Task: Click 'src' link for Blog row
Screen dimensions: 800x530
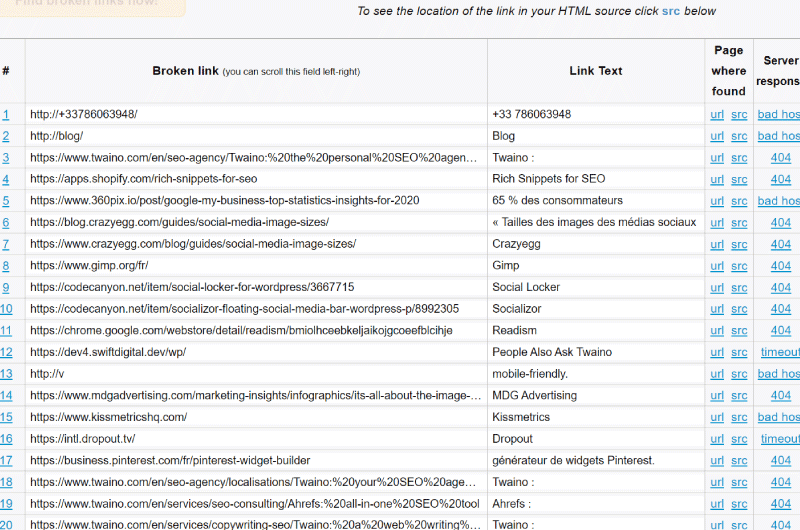Action: point(739,136)
